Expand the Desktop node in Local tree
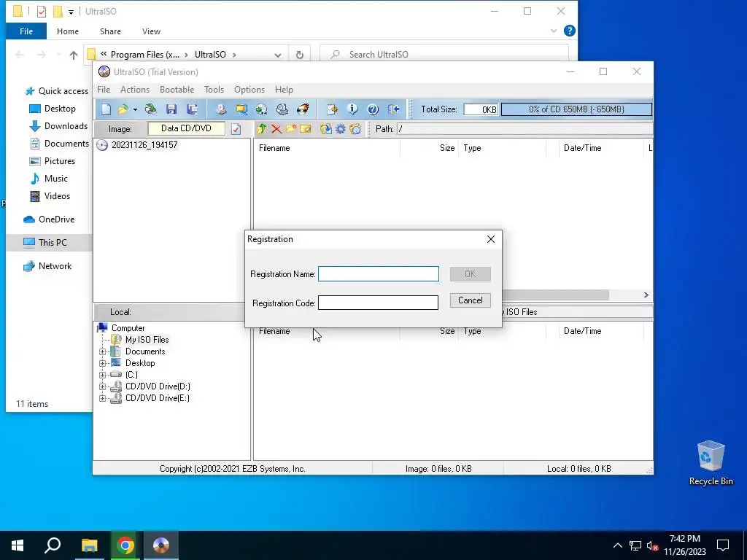747x560 pixels. [102, 363]
